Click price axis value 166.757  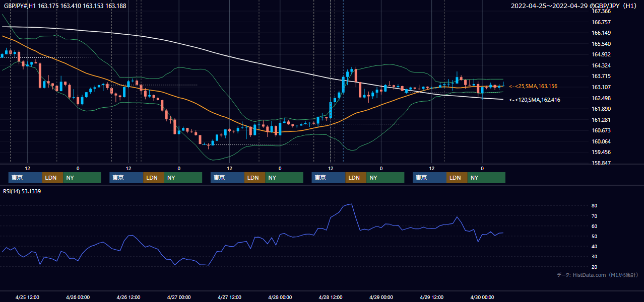(601, 22)
